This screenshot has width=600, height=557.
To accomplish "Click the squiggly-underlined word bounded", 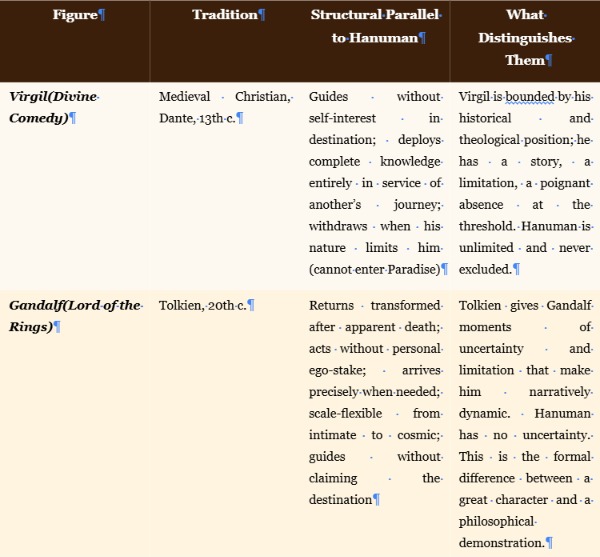I will [530, 97].
